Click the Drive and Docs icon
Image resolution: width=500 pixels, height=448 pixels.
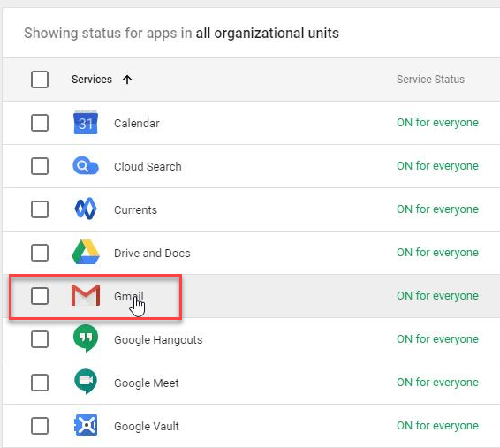[x=86, y=252]
